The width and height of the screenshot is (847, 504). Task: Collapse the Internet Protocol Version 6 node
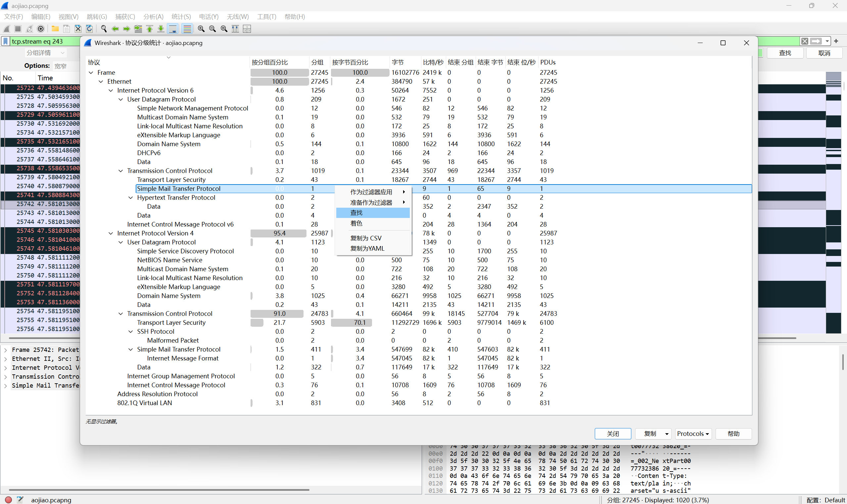click(111, 90)
